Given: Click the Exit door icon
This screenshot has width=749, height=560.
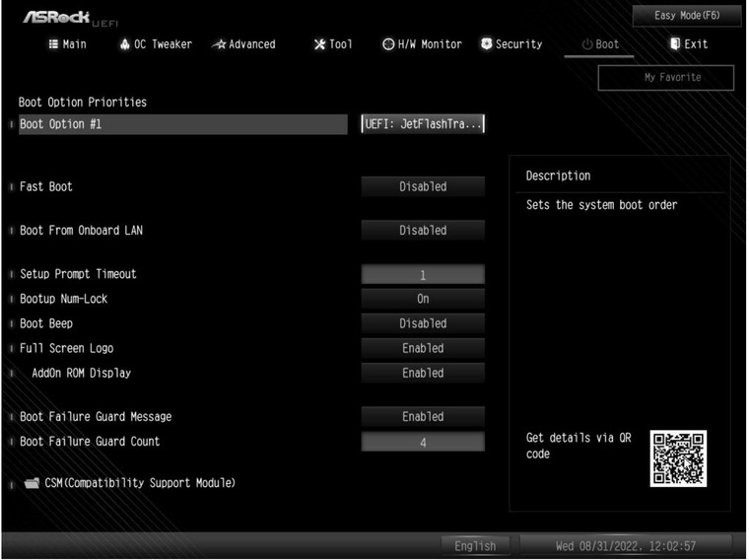Looking at the screenshot, I should (x=675, y=44).
